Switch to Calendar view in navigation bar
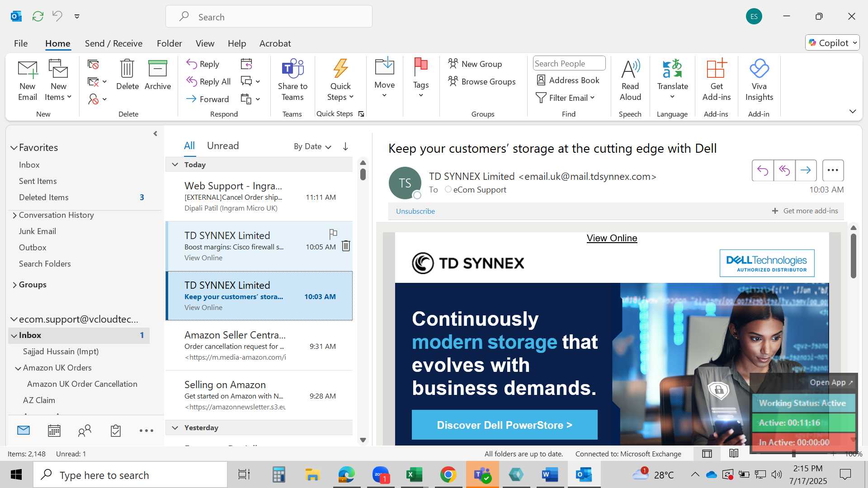This screenshot has width=868, height=488. tap(54, 431)
